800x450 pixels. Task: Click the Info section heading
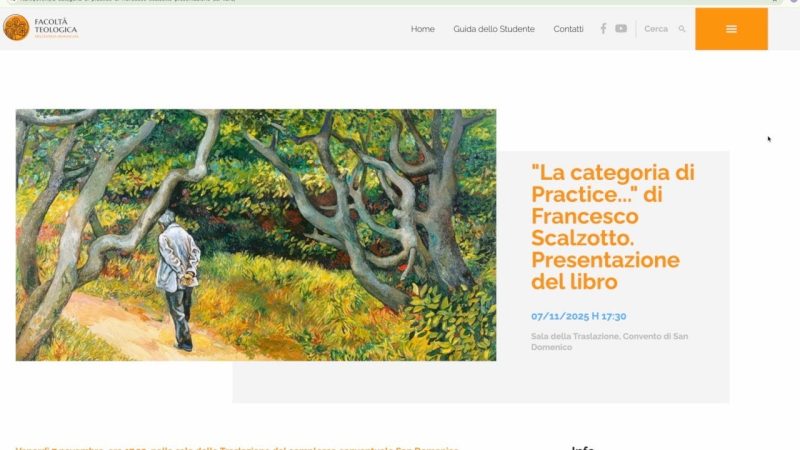[583, 448]
